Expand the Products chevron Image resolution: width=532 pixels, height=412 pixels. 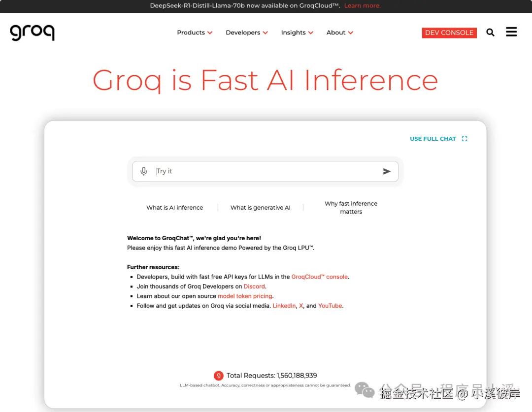tap(210, 33)
